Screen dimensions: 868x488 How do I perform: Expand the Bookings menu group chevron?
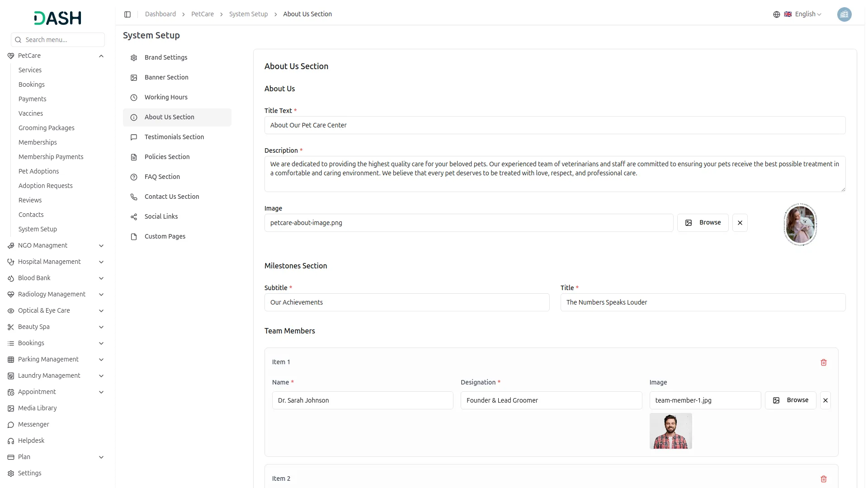101,343
